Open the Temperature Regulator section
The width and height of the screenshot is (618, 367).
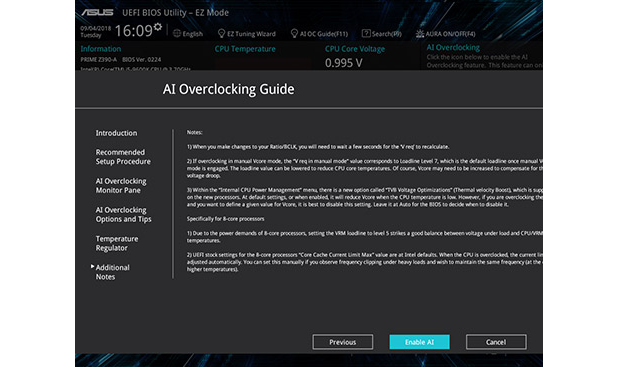coord(117,243)
